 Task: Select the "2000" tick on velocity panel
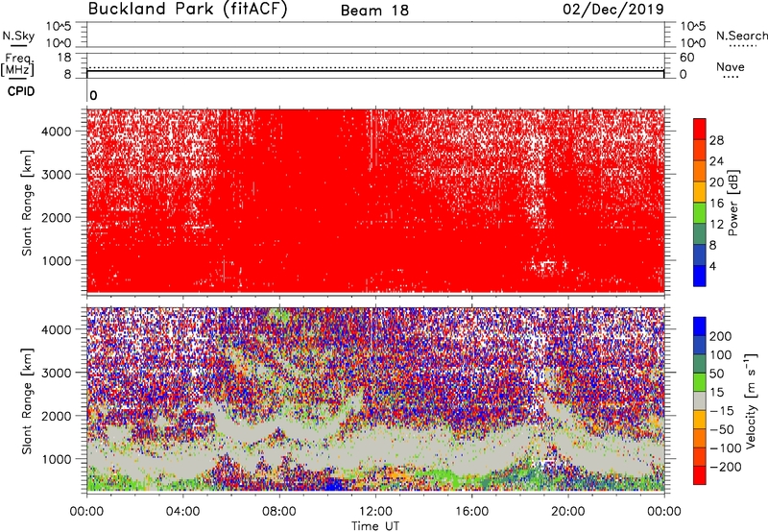(57, 416)
